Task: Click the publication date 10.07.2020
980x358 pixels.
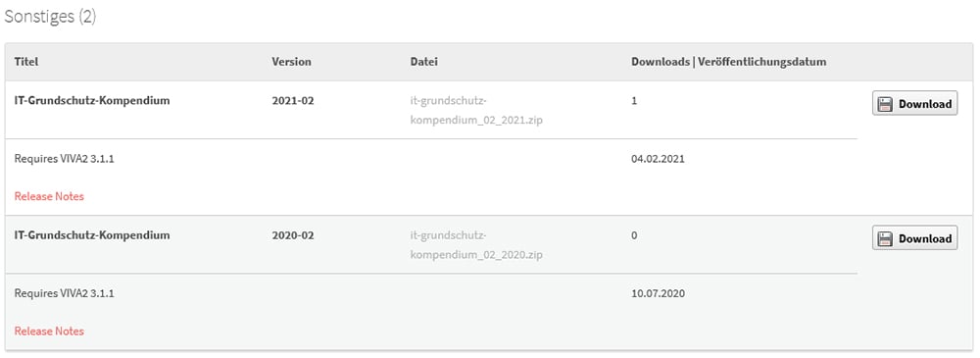Action: coord(659,293)
